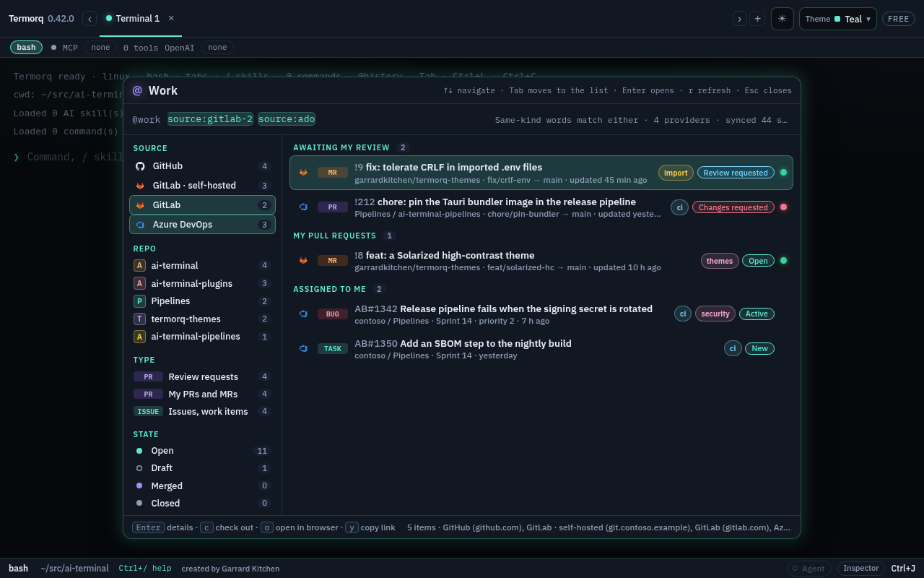Toggle the GitHub source filter
The image size is (924, 578).
[x=202, y=166]
